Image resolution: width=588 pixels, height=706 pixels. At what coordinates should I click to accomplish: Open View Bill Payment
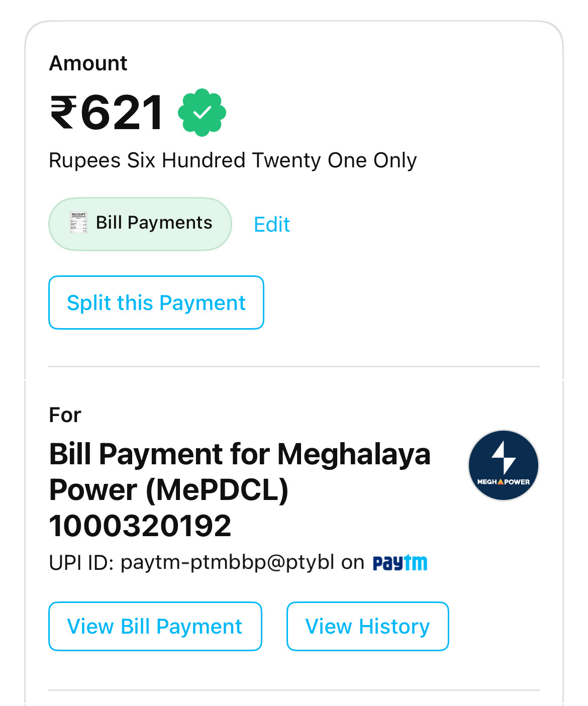pyautogui.click(x=155, y=626)
